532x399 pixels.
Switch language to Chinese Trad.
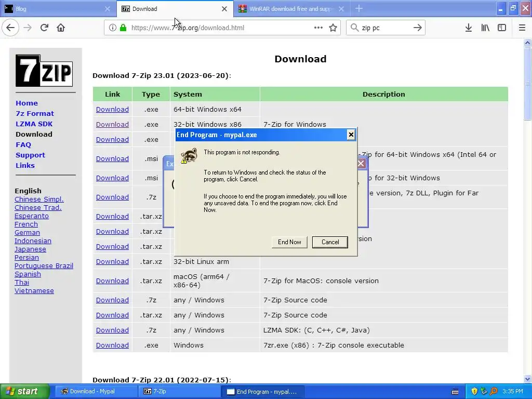pyautogui.click(x=38, y=208)
